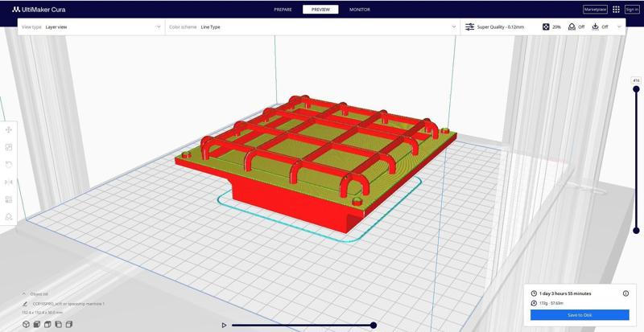644x332 pixels.
Task: Switch to front view camera
Action: tap(37, 324)
